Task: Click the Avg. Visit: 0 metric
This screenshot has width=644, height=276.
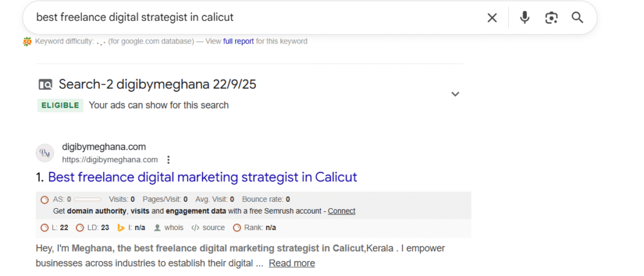Action: pyautogui.click(x=215, y=199)
